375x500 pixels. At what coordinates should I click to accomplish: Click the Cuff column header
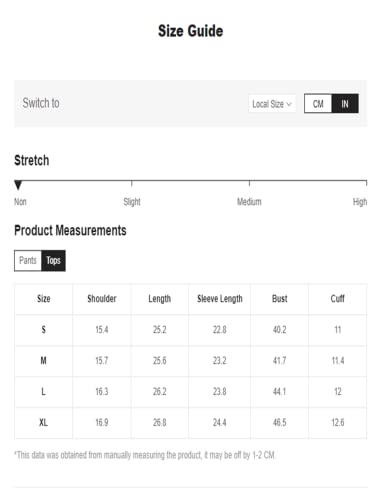(337, 299)
